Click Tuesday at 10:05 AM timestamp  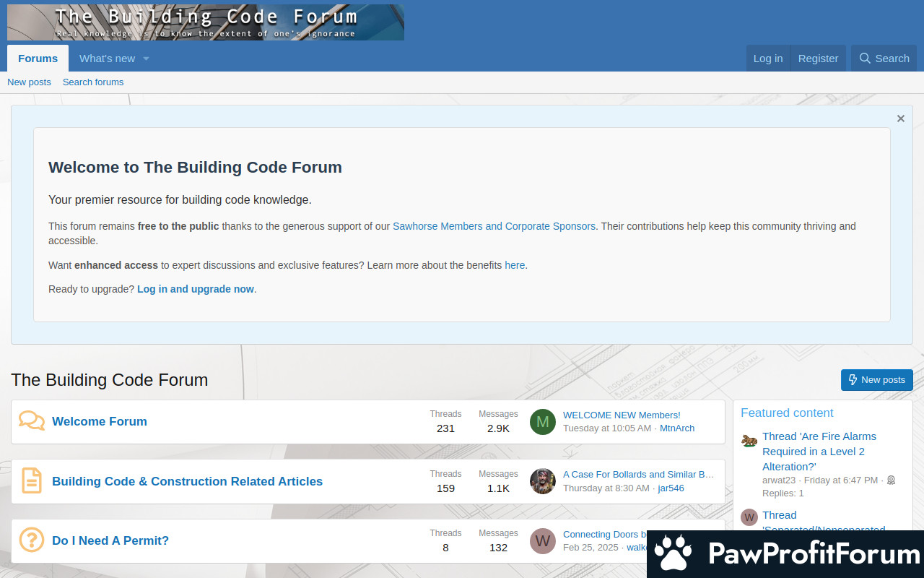607,428
